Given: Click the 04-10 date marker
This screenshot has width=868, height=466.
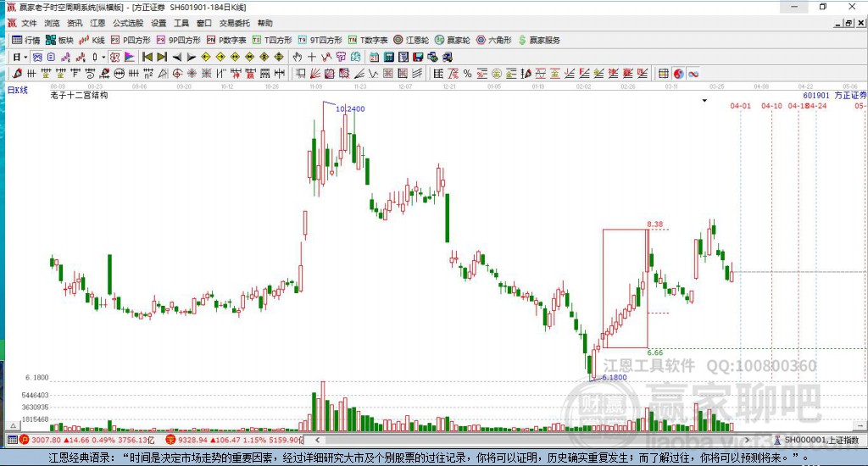Looking at the screenshot, I should click(x=771, y=106).
